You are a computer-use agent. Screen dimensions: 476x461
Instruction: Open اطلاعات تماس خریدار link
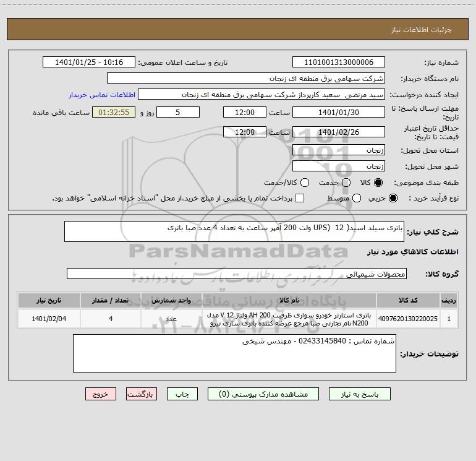point(102,95)
